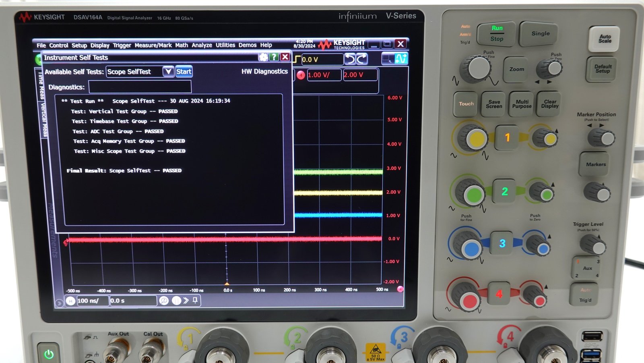
Task: Click the Diagnostics input field
Action: [140, 87]
